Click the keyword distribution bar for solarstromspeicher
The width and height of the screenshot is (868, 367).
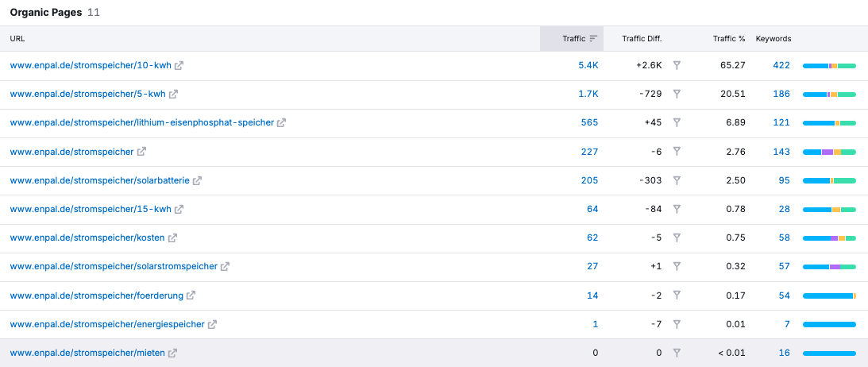(829, 267)
